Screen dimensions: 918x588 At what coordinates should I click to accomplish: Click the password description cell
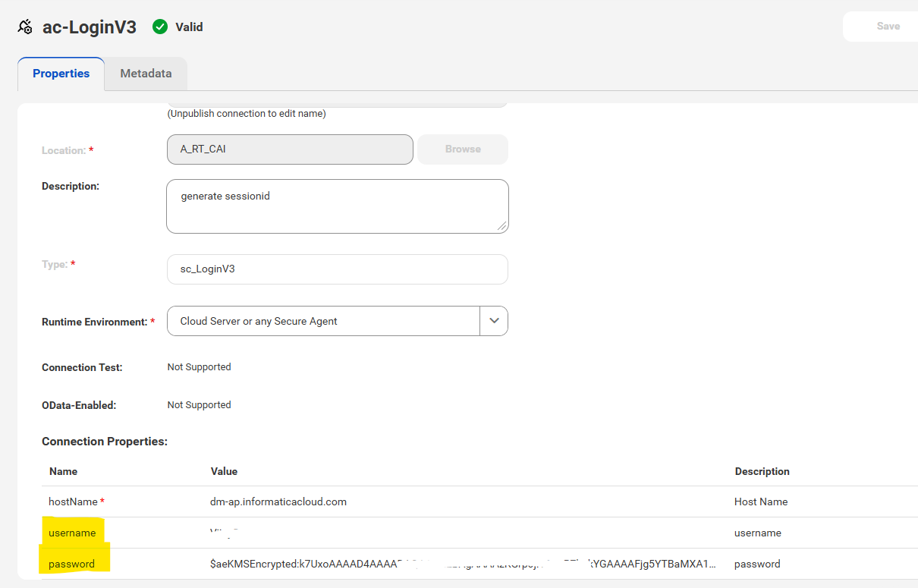click(757, 564)
